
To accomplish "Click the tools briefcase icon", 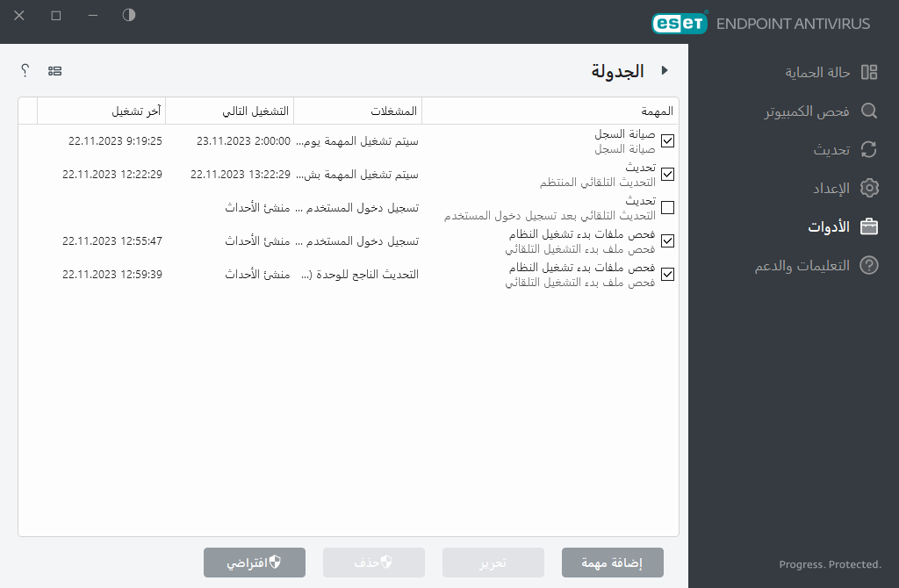I will [868, 226].
